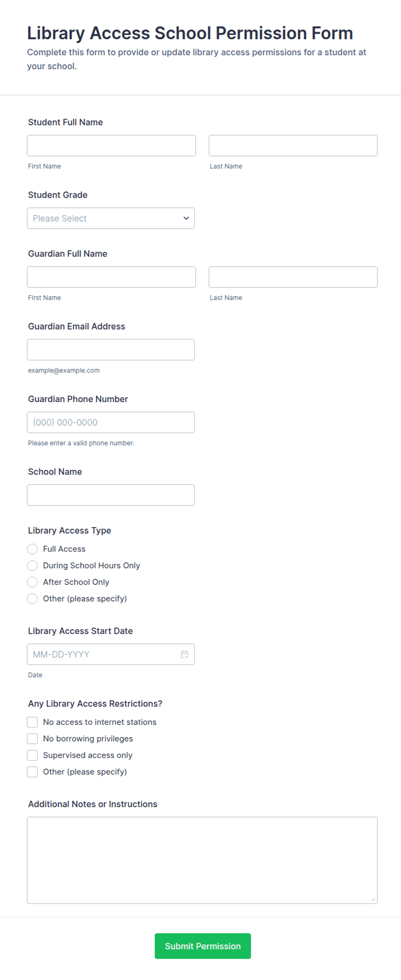Tick No borrowing privileges checkbox

(x=32, y=739)
